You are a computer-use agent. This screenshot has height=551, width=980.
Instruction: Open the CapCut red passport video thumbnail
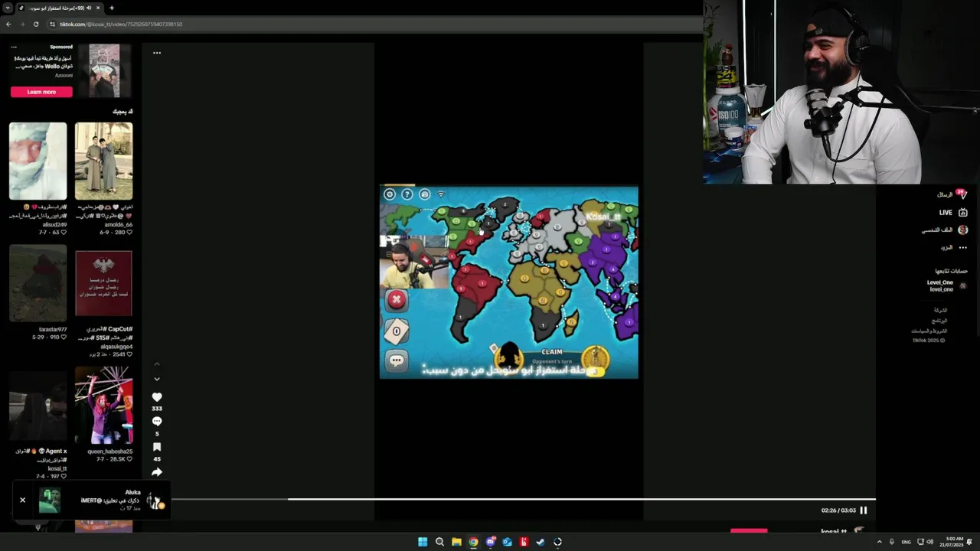103,283
